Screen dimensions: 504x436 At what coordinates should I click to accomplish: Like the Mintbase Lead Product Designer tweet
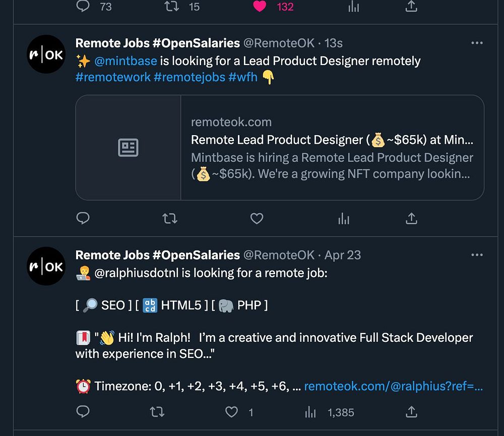257,218
